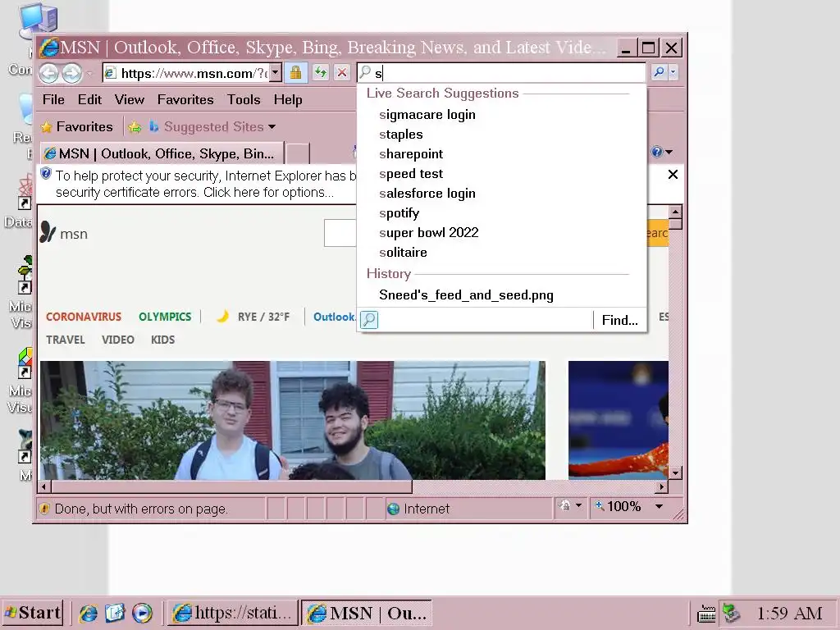840x630 pixels.
Task: Click the vertical scrollbar down arrow
Action: [675, 472]
